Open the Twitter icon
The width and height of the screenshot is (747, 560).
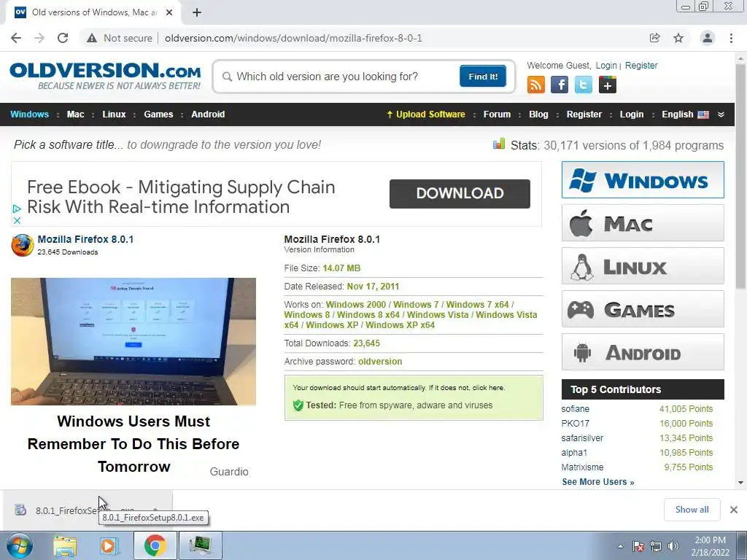point(584,85)
